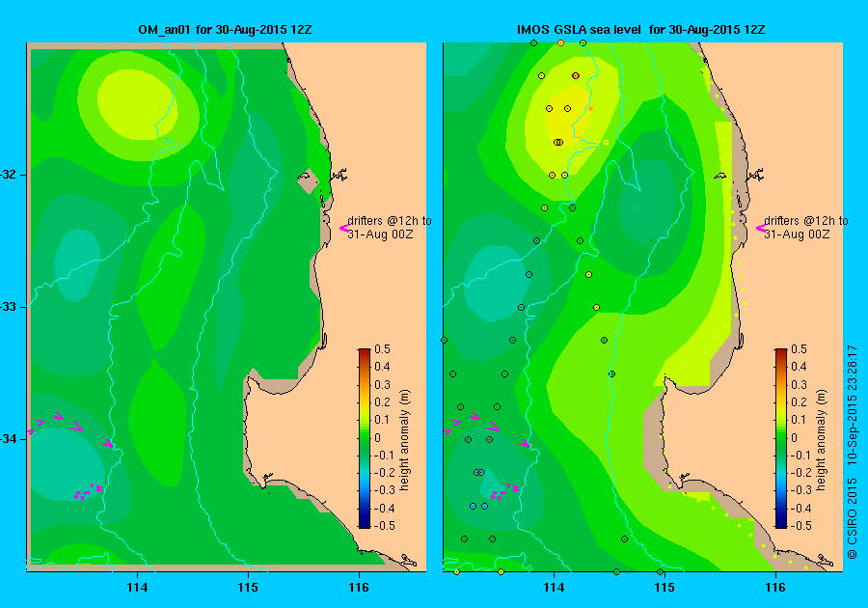Click left map's "drifters @12h to" legend text

click(390, 221)
